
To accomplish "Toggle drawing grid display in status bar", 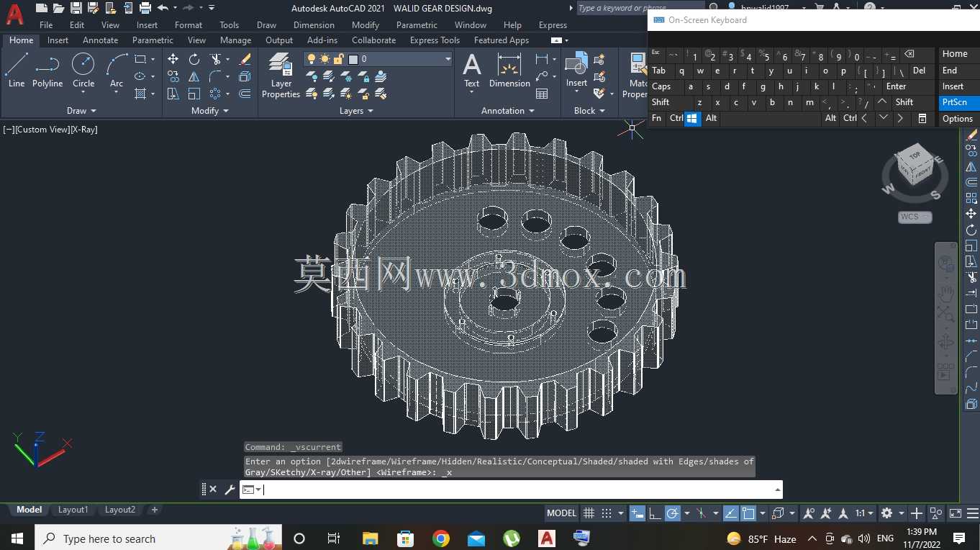I will click(x=589, y=513).
